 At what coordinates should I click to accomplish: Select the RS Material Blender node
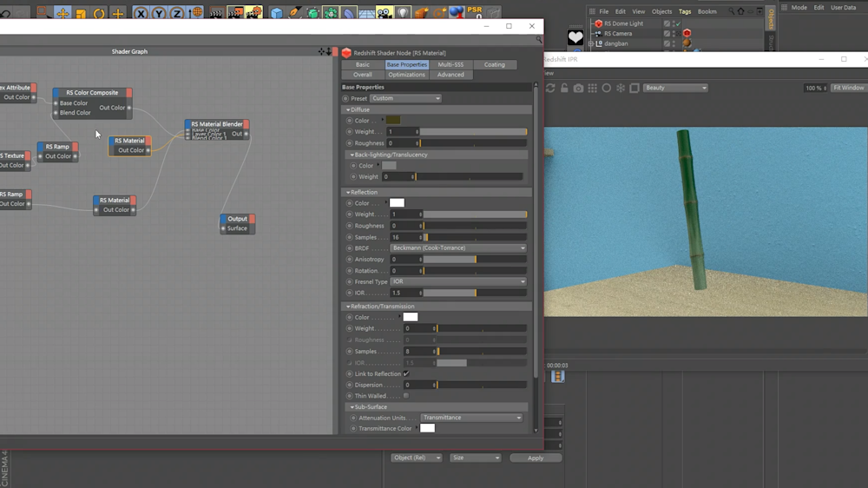pyautogui.click(x=216, y=124)
